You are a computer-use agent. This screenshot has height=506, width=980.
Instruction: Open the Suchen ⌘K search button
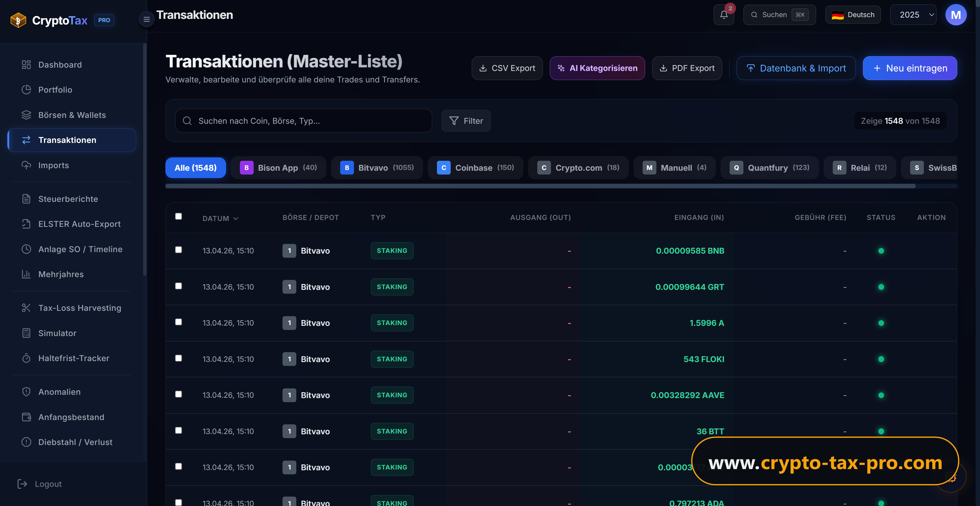coord(779,15)
